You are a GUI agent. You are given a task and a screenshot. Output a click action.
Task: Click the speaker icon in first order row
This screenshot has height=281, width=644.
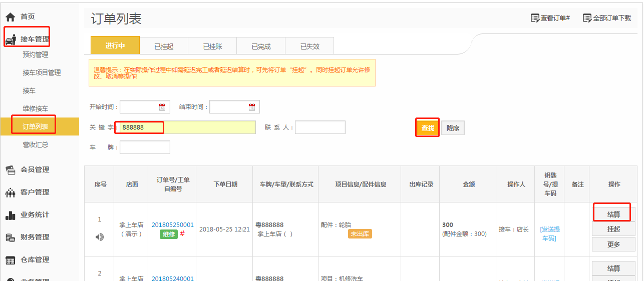click(x=100, y=237)
